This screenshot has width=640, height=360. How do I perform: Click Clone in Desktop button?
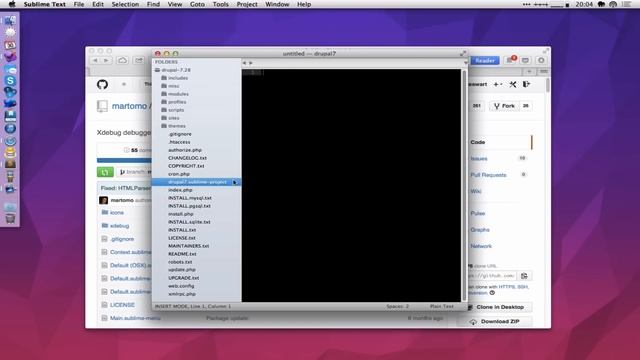tap(496, 307)
